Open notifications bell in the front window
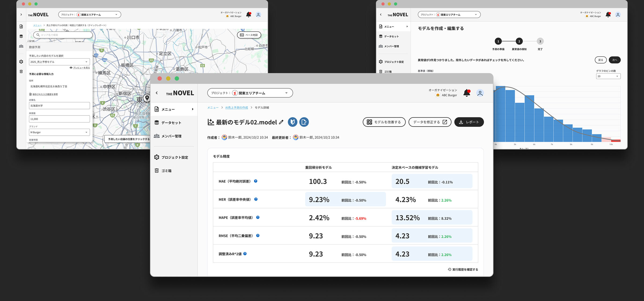Viewport: 644px width, 301px height. pos(467,93)
